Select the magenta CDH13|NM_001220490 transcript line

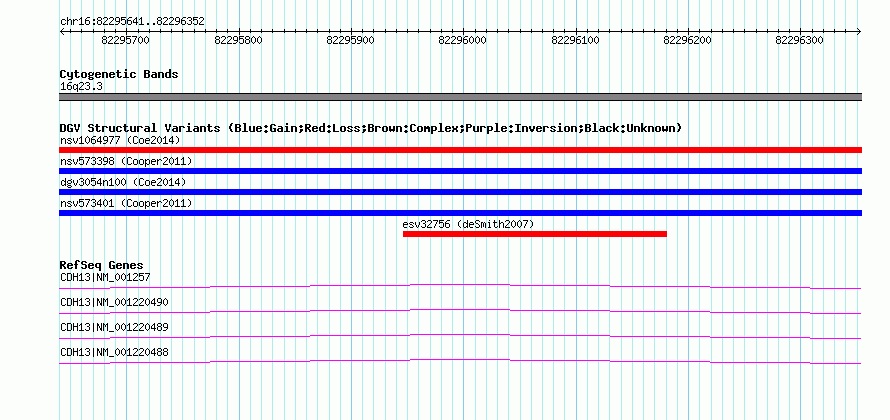460,312
